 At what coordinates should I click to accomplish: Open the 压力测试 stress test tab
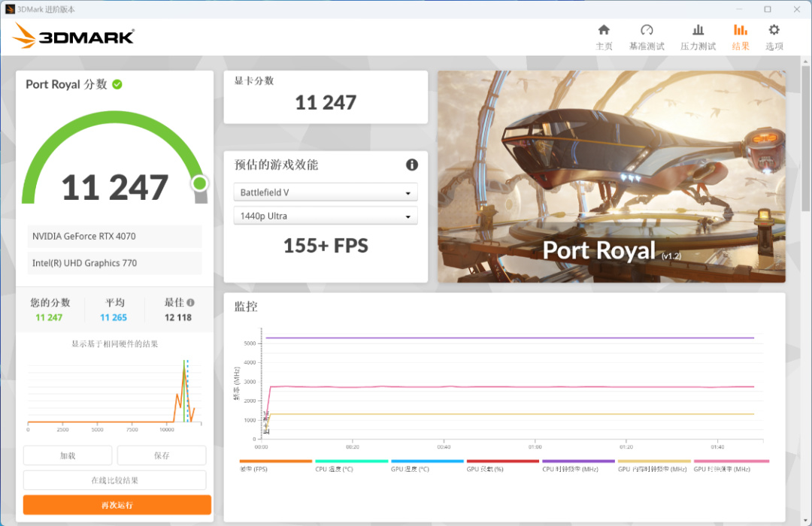(x=698, y=38)
